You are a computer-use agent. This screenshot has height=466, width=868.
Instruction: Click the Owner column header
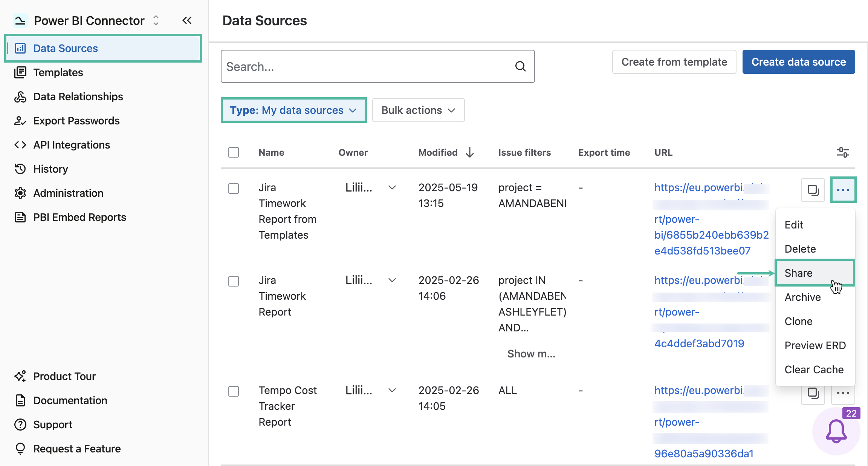point(353,152)
